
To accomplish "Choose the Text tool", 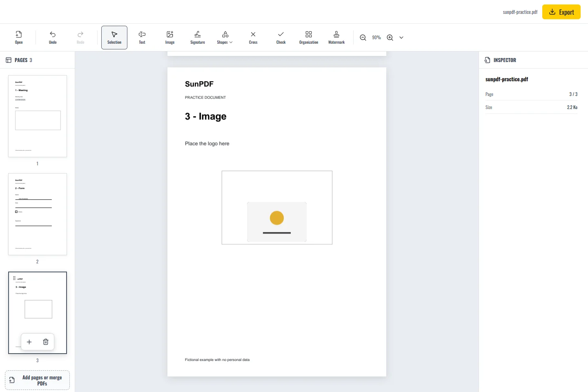I will 142,38.
